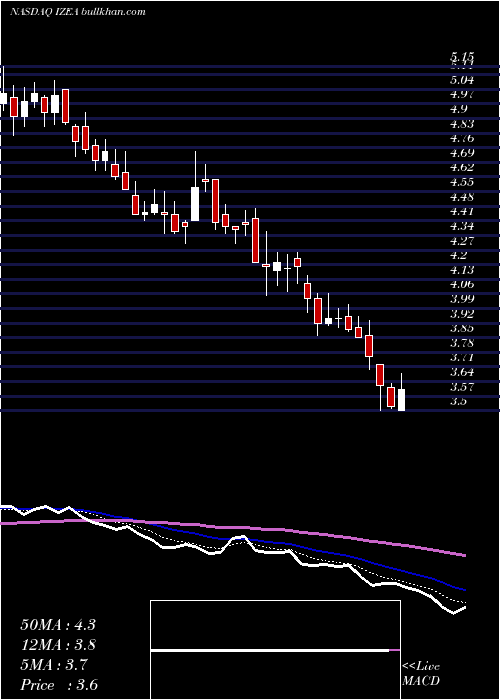
Task: Select the 4.62 price level label
Action: 462,167
